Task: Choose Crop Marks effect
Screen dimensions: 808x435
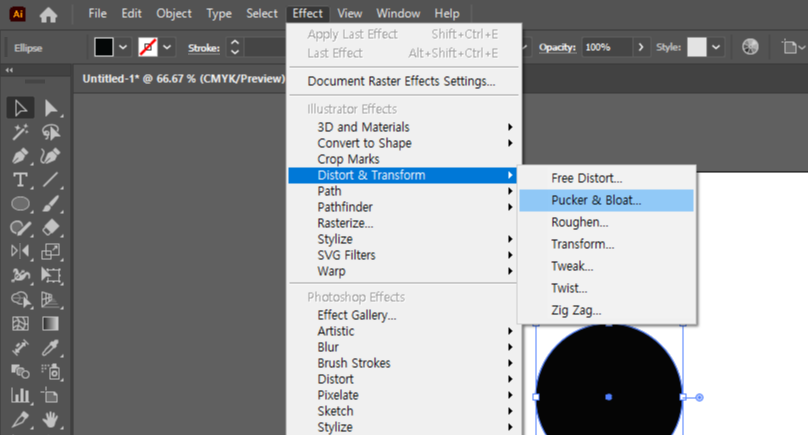Action: [402, 159]
